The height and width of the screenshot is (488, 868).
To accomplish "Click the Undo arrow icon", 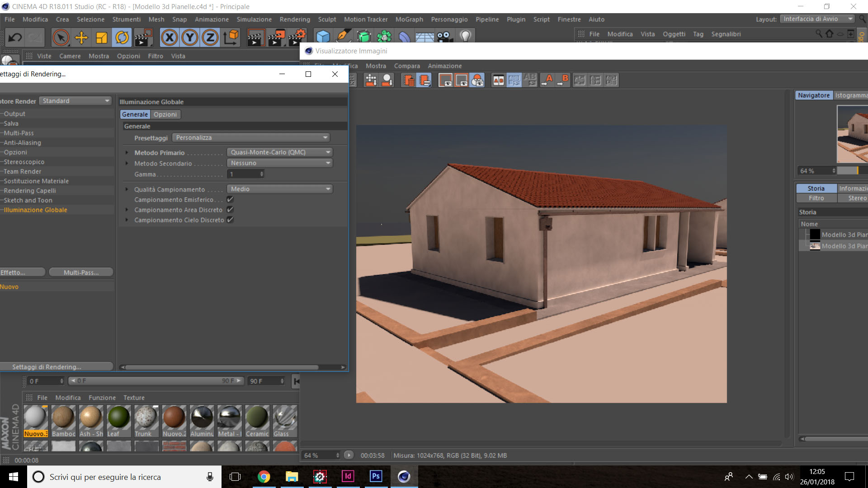I will (15, 38).
